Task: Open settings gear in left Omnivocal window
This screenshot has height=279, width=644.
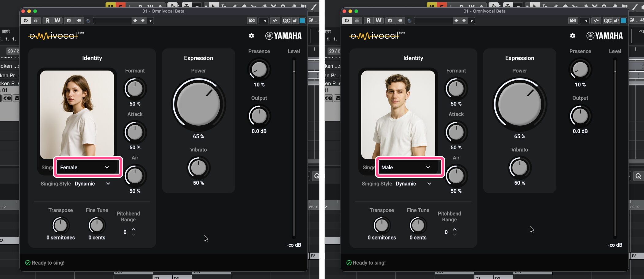Action: pyautogui.click(x=251, y=36)
